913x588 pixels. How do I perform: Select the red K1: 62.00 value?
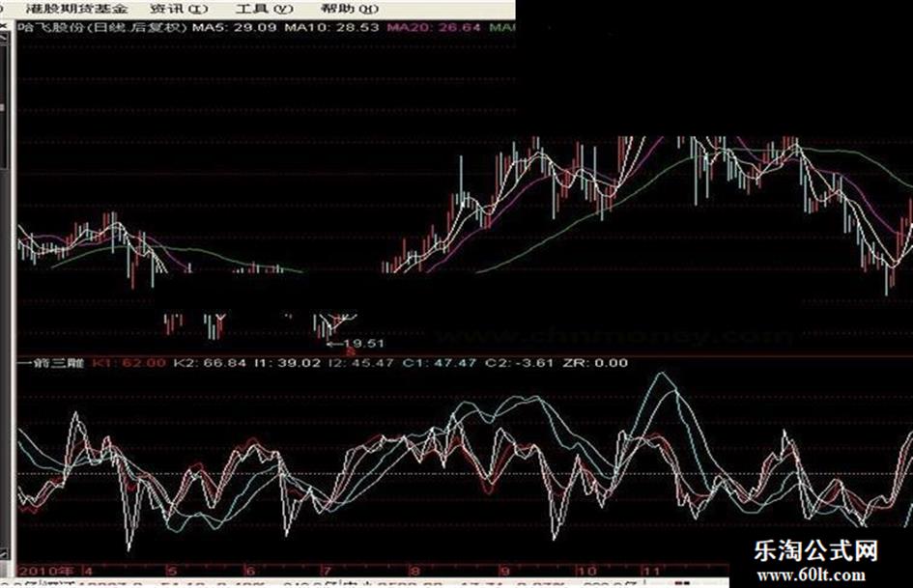click(x=128, y=363)
